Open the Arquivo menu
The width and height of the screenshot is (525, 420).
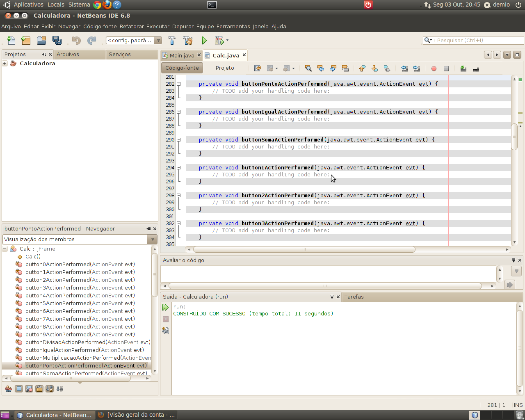click(x=11, y=26)
